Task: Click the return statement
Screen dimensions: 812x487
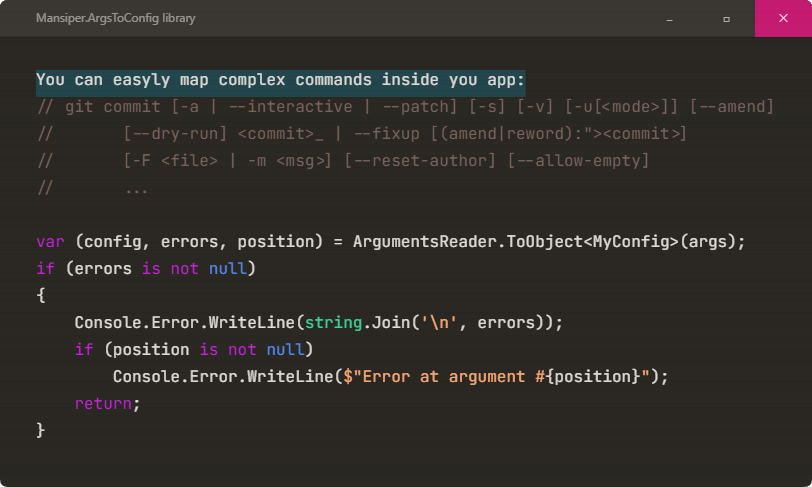Action: click(x=107, y=404)
